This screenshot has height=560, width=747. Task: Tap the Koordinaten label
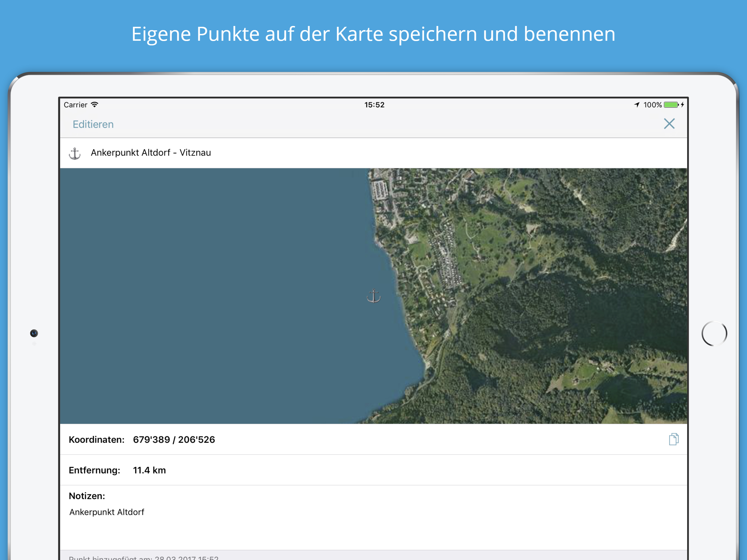tap(97, 439)
